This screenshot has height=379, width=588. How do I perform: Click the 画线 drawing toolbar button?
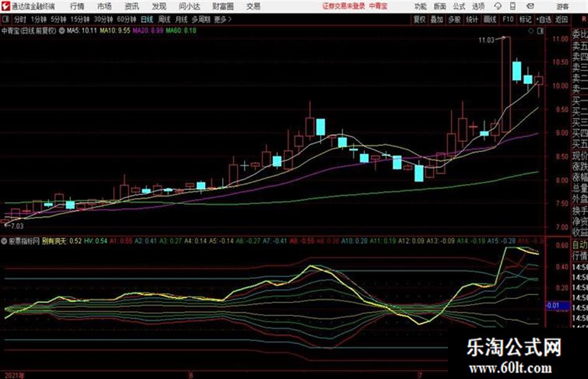[490, 19]
